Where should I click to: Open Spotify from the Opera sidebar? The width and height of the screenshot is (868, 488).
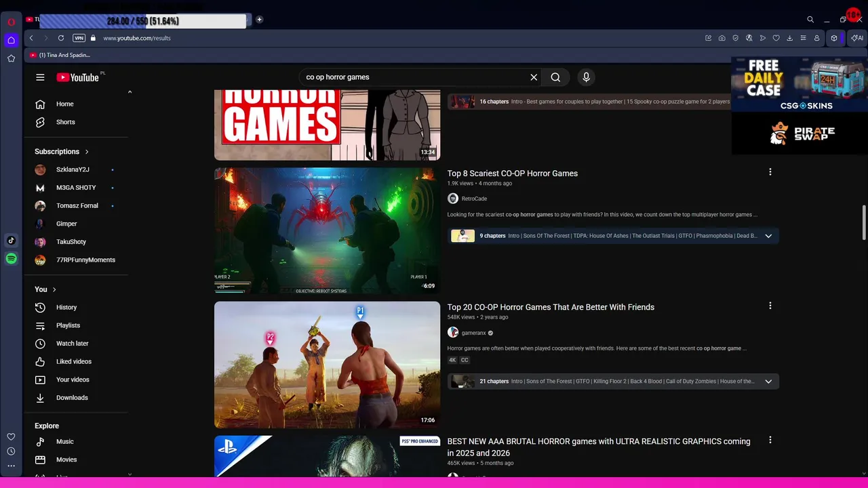12,258
